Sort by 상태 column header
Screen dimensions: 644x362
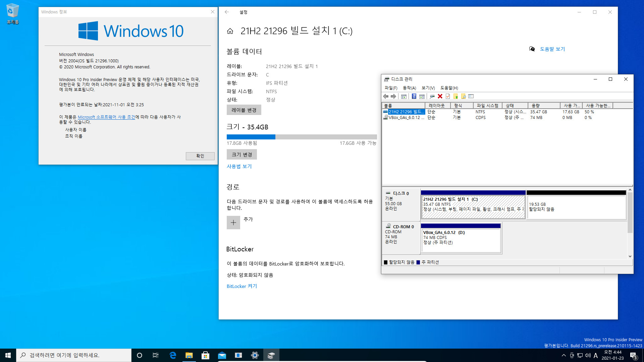(515, 106)
